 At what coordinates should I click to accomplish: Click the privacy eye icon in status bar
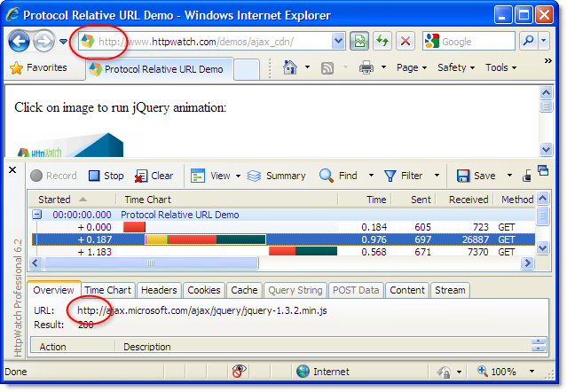click(239, 371)
